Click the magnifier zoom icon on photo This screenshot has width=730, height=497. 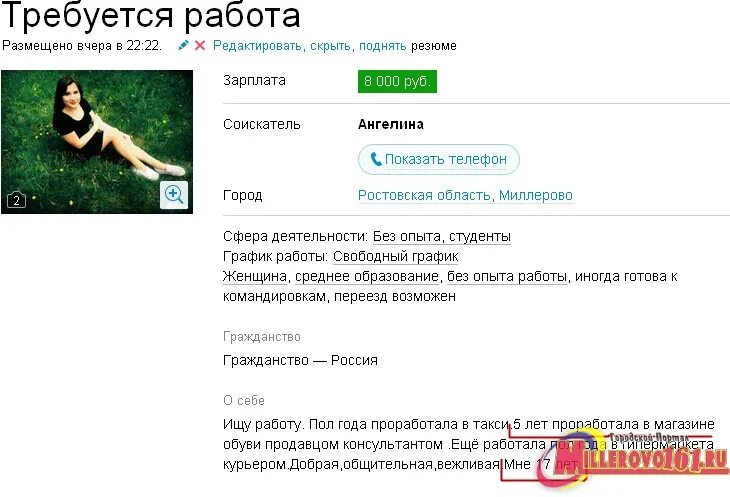click(174, 195)
